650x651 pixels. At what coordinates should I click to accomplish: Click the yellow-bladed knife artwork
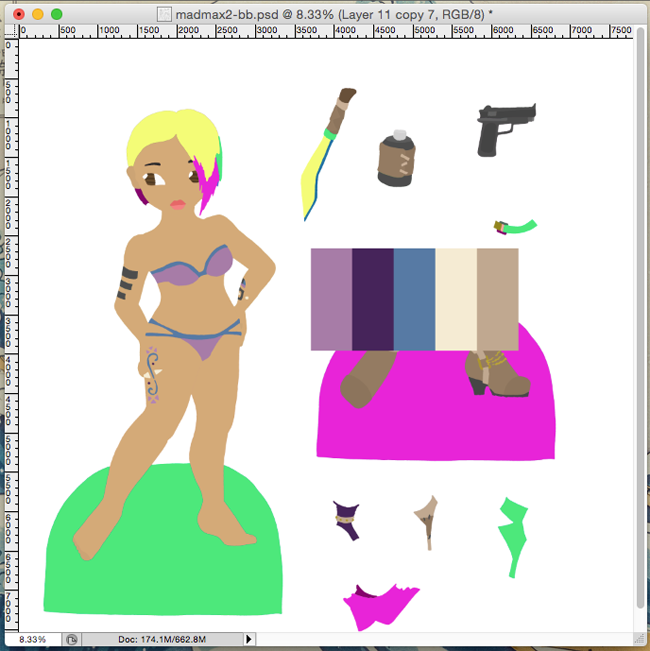click(328, 154)
